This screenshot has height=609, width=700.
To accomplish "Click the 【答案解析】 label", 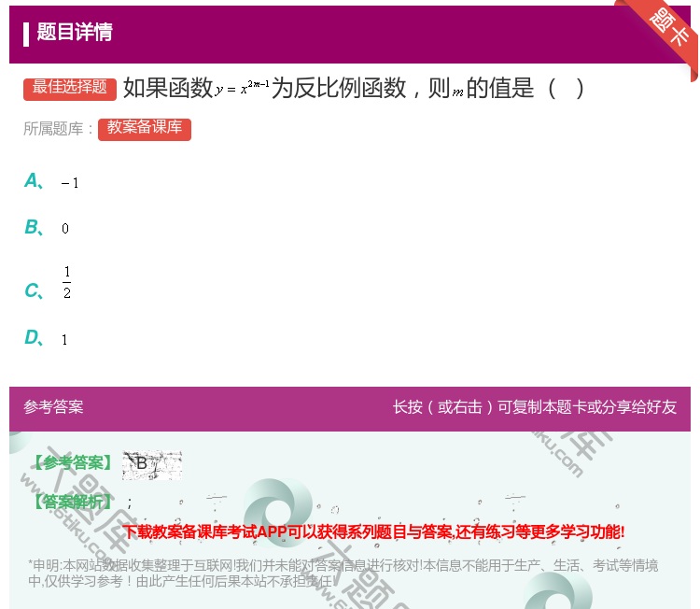I will (x=73, y=503).
